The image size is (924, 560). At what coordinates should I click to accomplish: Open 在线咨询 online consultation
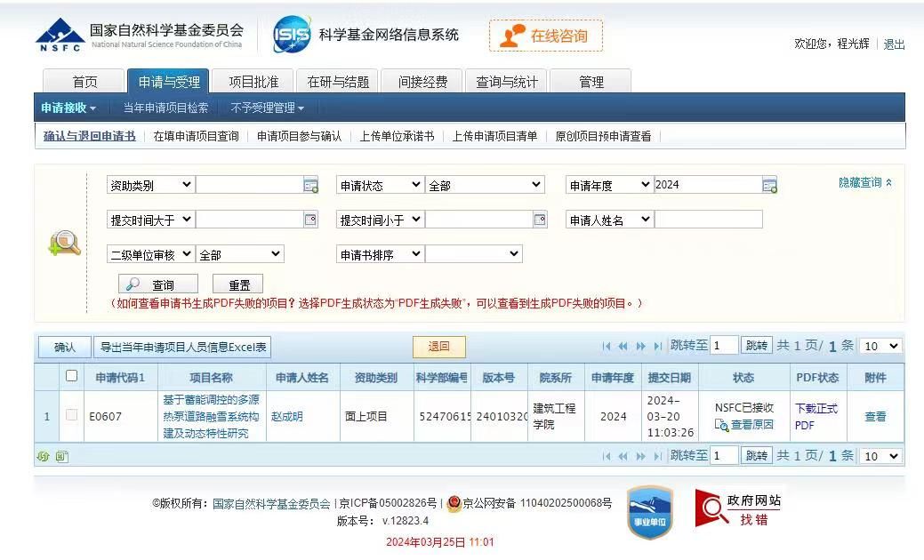pos(546,36)
